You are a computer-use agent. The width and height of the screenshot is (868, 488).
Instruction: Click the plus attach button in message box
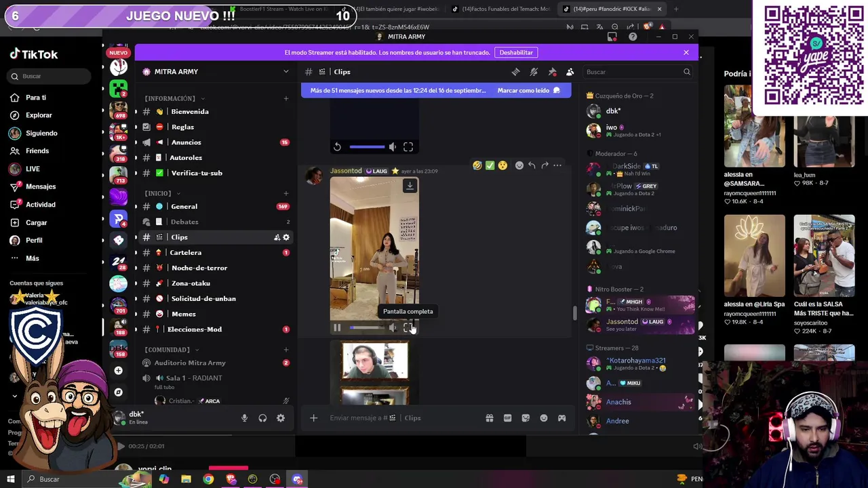[313, 418]
